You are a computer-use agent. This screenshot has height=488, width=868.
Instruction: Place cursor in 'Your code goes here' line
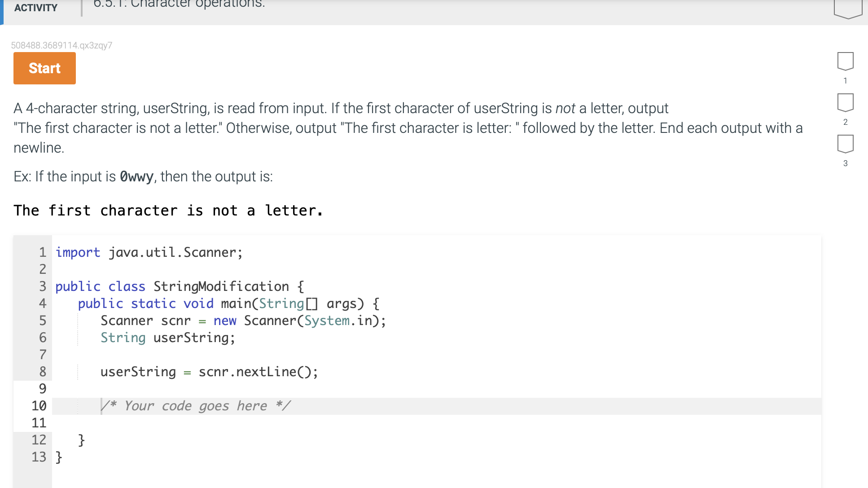[195, 406]
